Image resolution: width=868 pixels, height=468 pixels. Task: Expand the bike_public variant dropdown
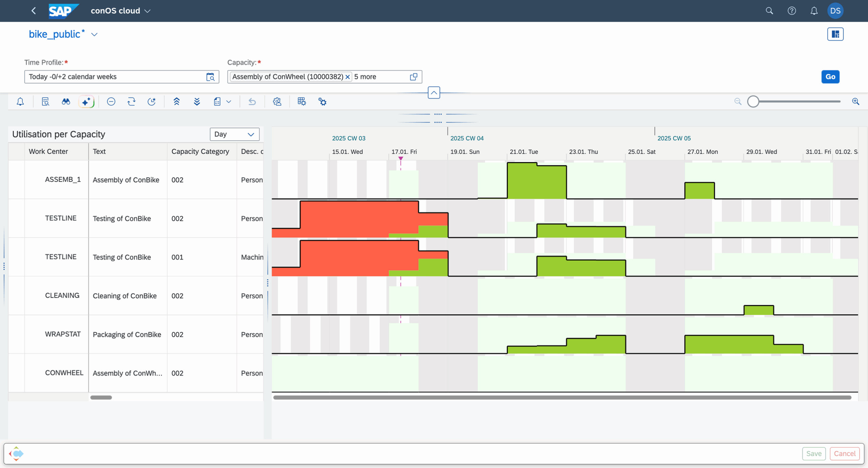tap(94, 34)
